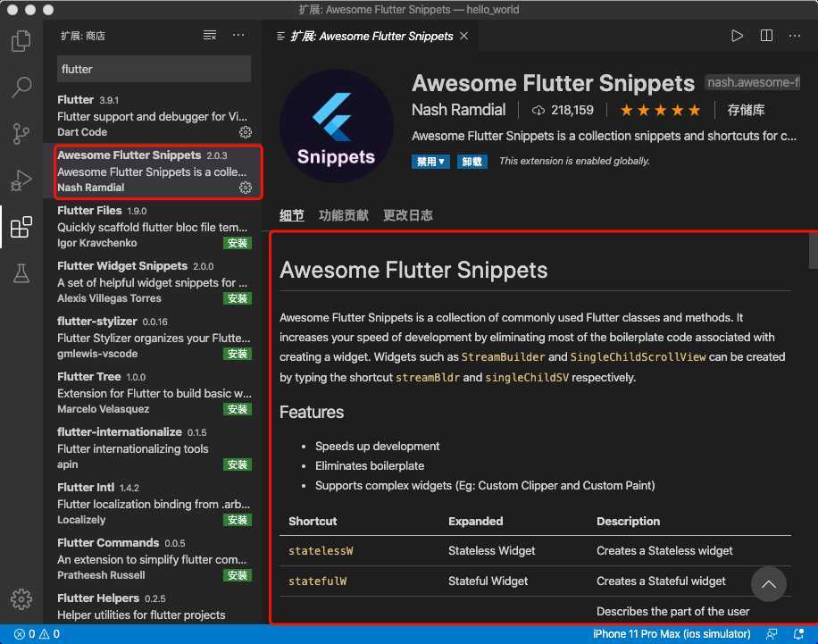The image size is (818, 644).
Task: Select the 扩展: Awesome Flutter Snippets editor tab
Action: coord(371,36)
